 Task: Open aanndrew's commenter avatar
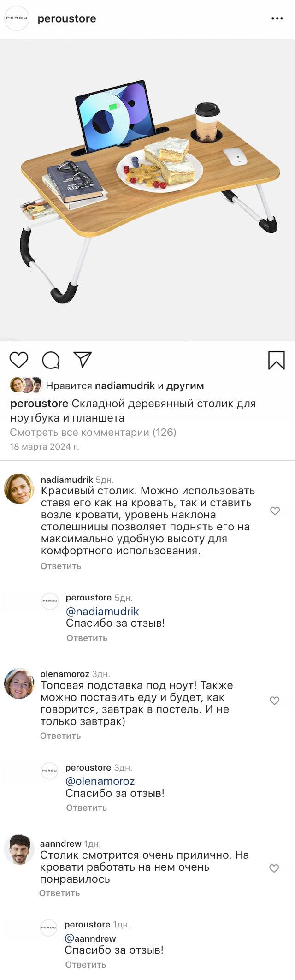19,849
